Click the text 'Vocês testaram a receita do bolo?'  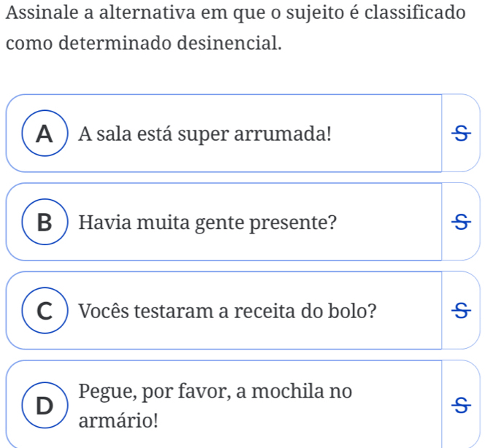(228, 312)
